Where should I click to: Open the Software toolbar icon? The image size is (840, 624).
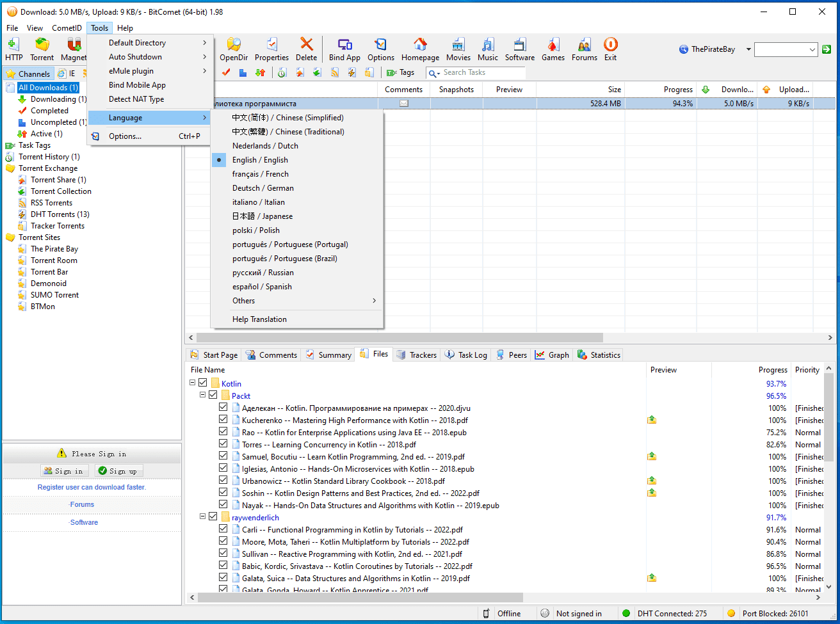click(x=520, y=49)
